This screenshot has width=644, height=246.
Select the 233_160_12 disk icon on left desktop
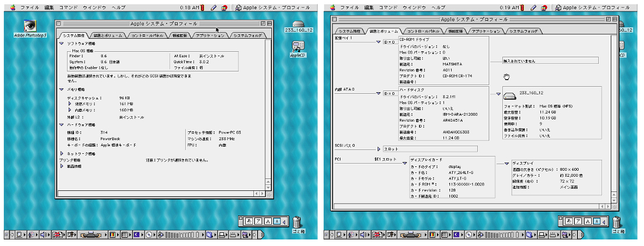(299, 27)
